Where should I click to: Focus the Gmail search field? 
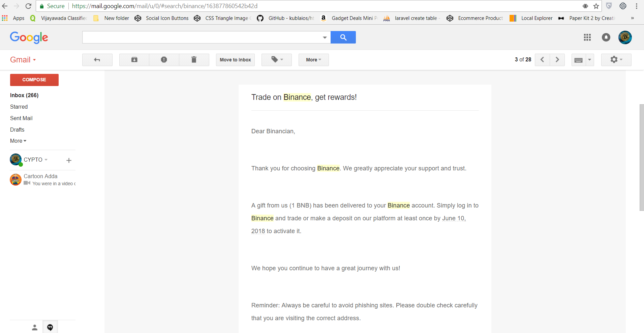[x=202, y=37]
